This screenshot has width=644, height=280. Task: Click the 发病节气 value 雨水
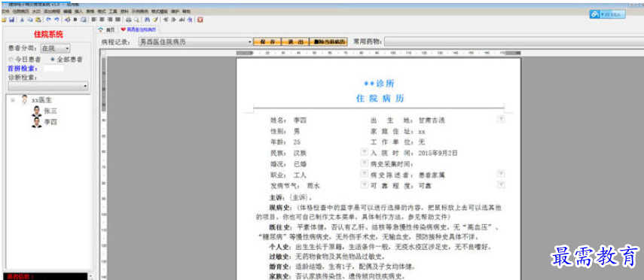pyautogui.click(x=313, y=186)
